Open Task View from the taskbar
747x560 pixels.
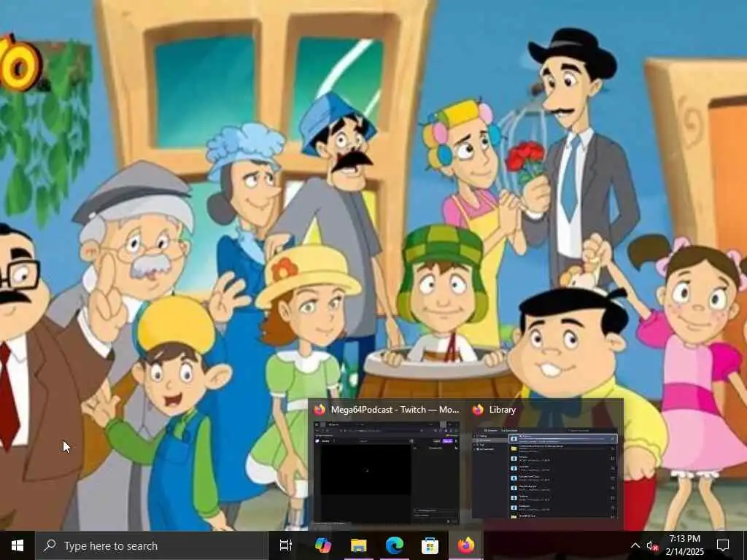(x=286, y=545)
